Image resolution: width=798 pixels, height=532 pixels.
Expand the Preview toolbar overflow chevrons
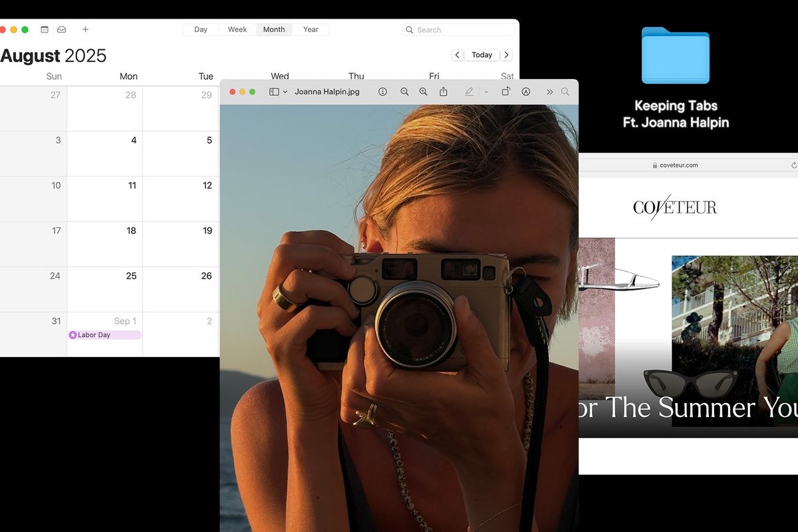pyautogui.click(x=549, y=92)
